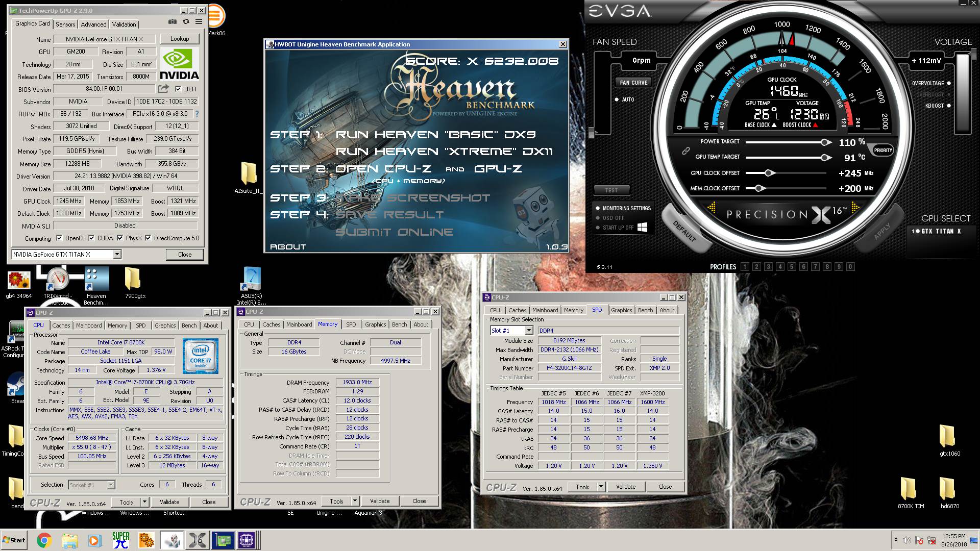
Task: Open the AISuite_II desktop folder
Action: click(x=248, y=178)
